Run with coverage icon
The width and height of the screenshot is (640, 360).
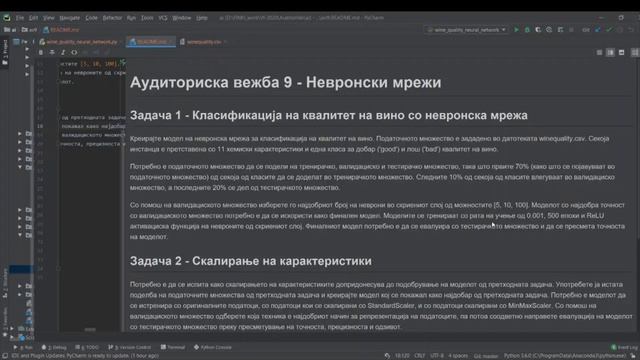(x=538, y=30)
